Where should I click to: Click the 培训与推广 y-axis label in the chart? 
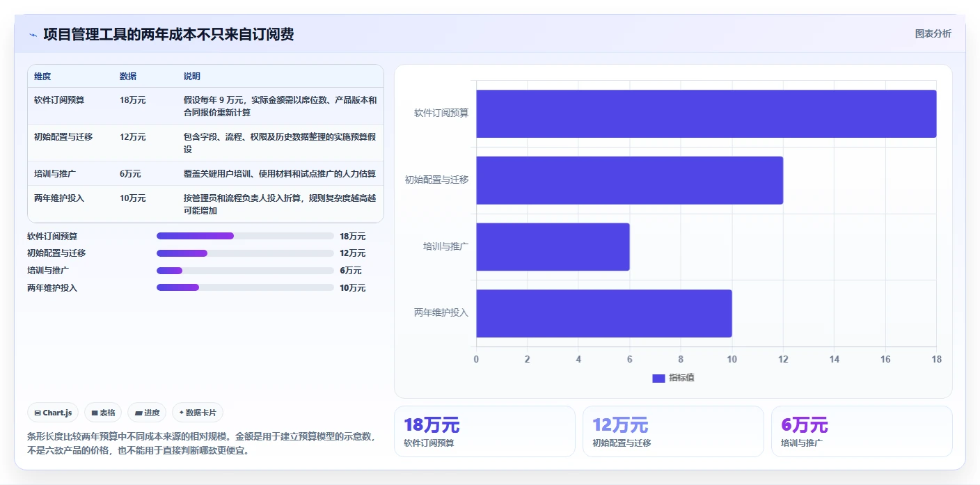point(446,246)
